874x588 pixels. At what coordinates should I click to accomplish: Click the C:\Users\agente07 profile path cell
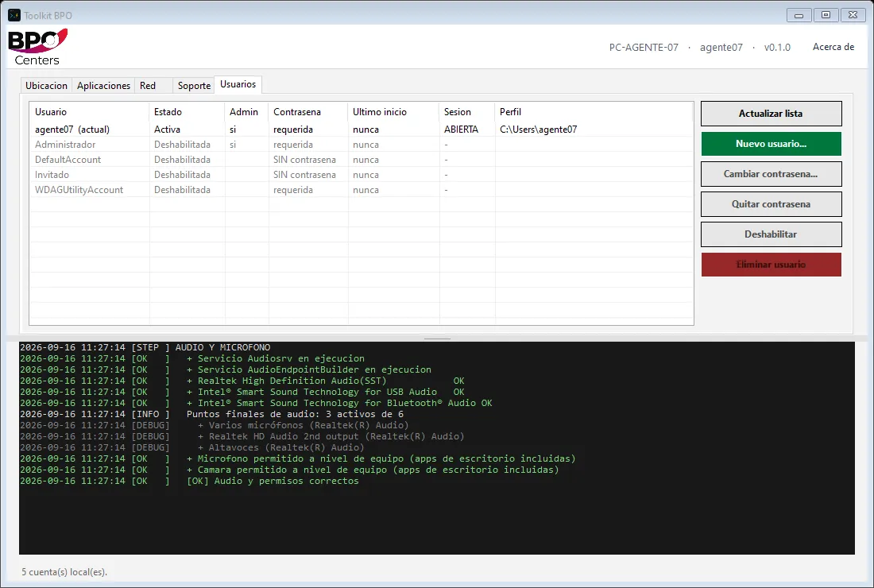click(x=539, y=130)
